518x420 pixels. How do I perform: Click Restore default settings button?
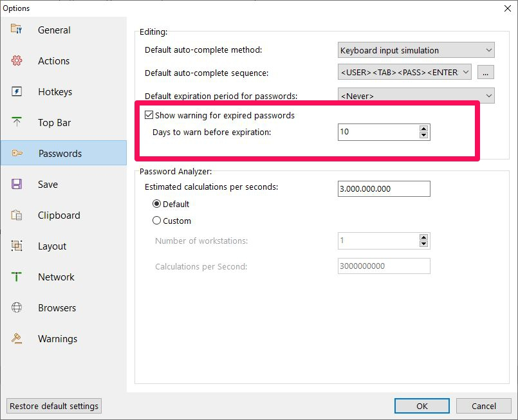tap(54, 406)
